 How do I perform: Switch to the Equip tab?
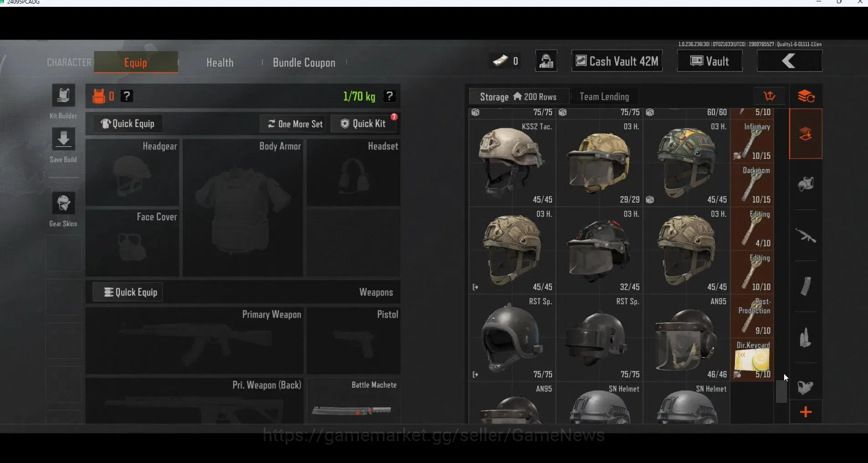pyautogui.click(x=136, y=62)
